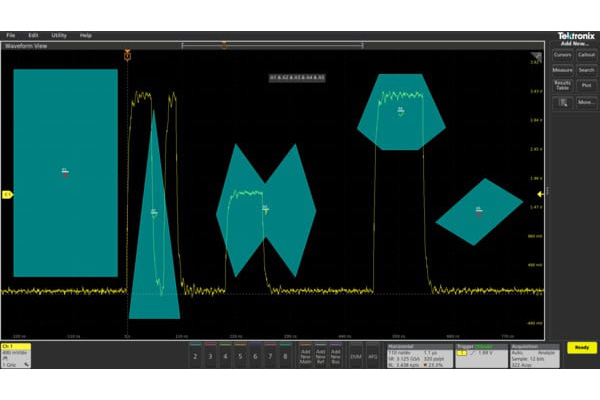Add New Math waveform
The height and width of the screenshot is (400, 600).
tap(306, 355)
